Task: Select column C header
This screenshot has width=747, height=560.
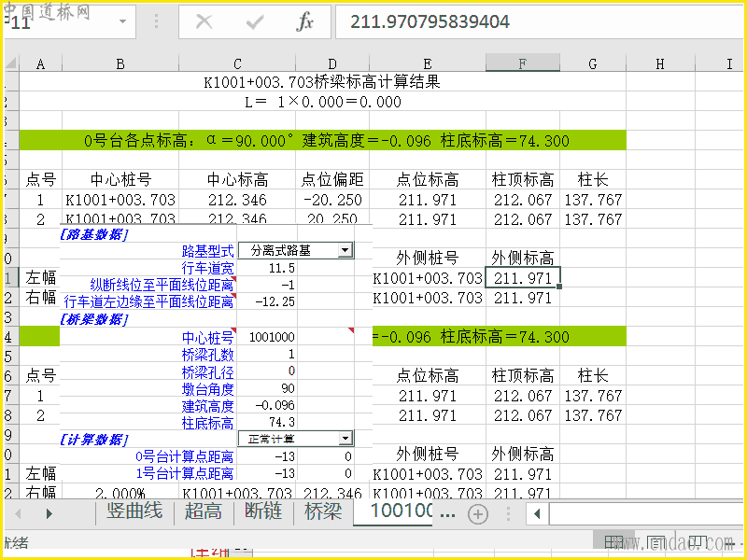Action: coord(237,63)
